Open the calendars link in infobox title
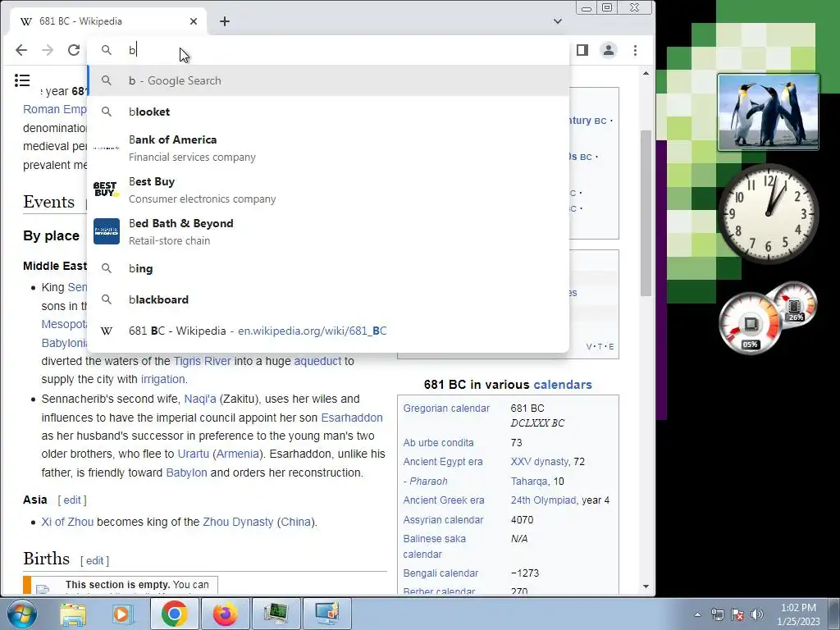The image size is (840, 630). 563,385
